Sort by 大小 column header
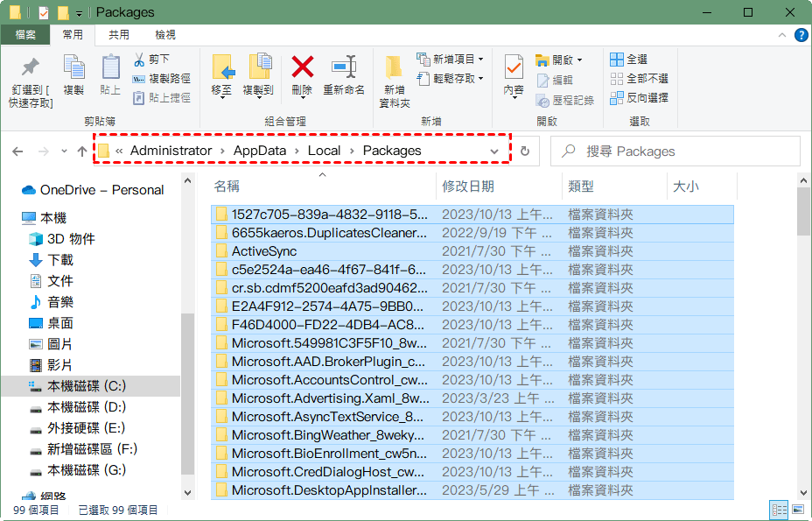Viewport: 812px width, 521px height. pos(703,187)
